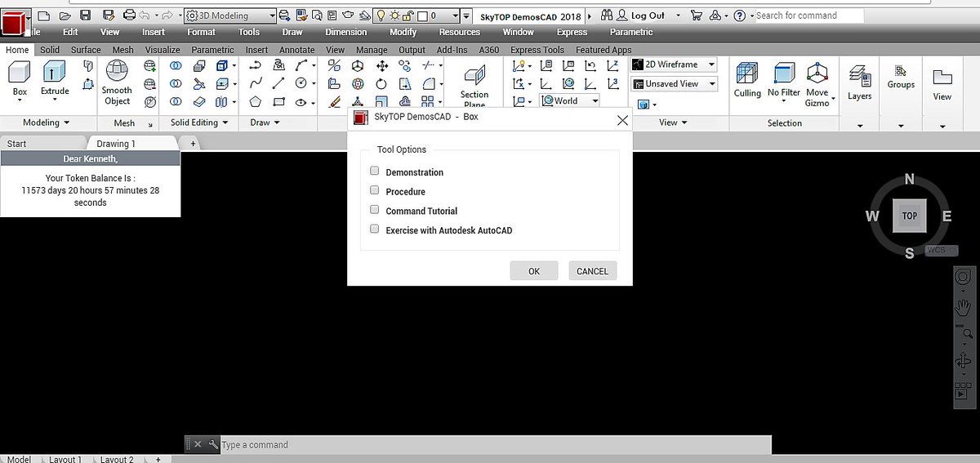Expand the Draw panel
The width and height of the screenshot is (980, 463).
coord(265,122)
